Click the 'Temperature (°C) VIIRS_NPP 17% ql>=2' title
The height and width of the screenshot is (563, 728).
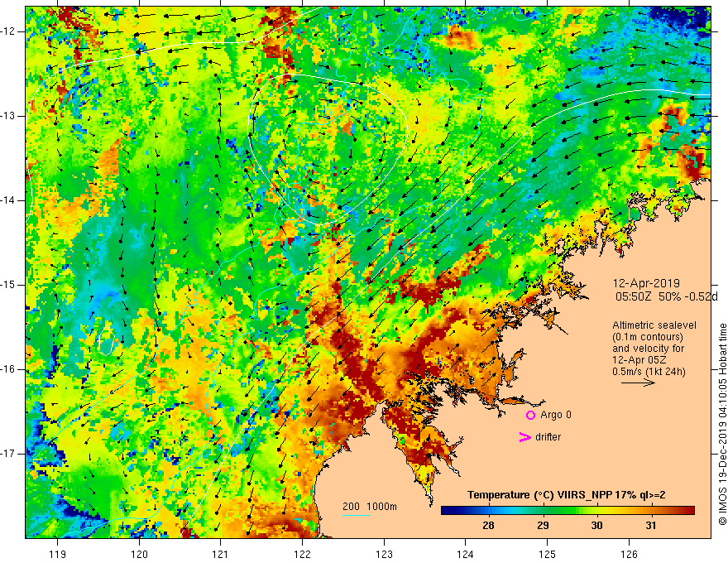(567, 495)
